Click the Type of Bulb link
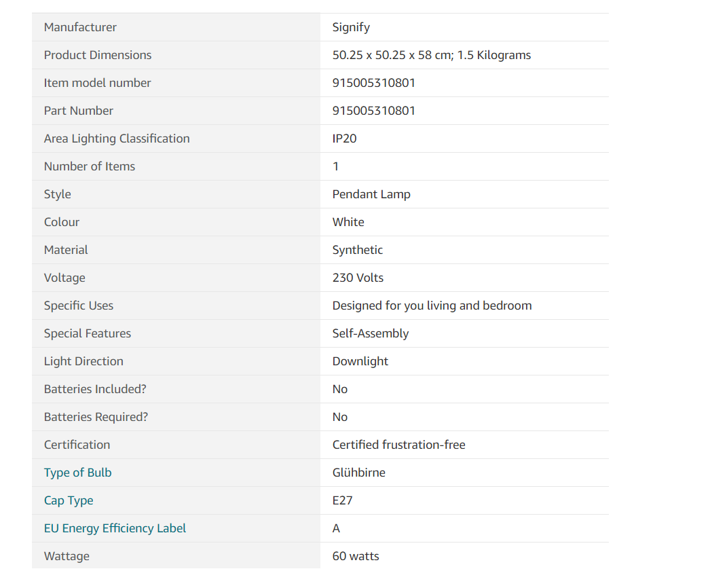 77,473
